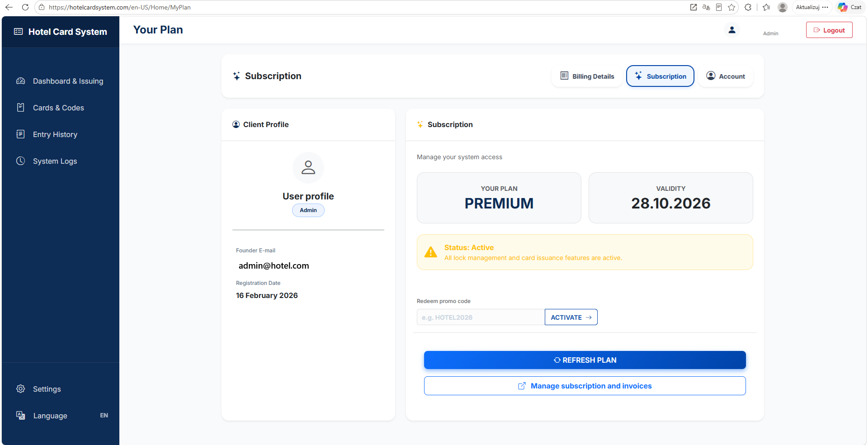Click the Cards & Codes clipboard icon
868x445 pixels.
20,108
